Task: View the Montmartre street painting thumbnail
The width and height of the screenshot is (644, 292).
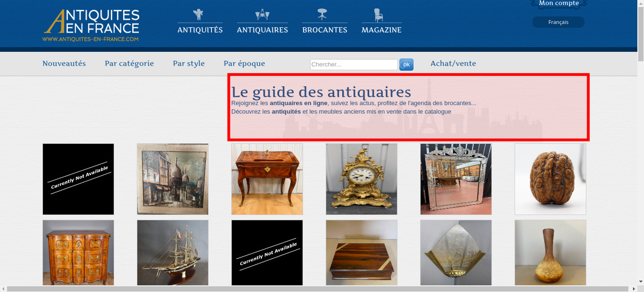Action: click(173, 179)
